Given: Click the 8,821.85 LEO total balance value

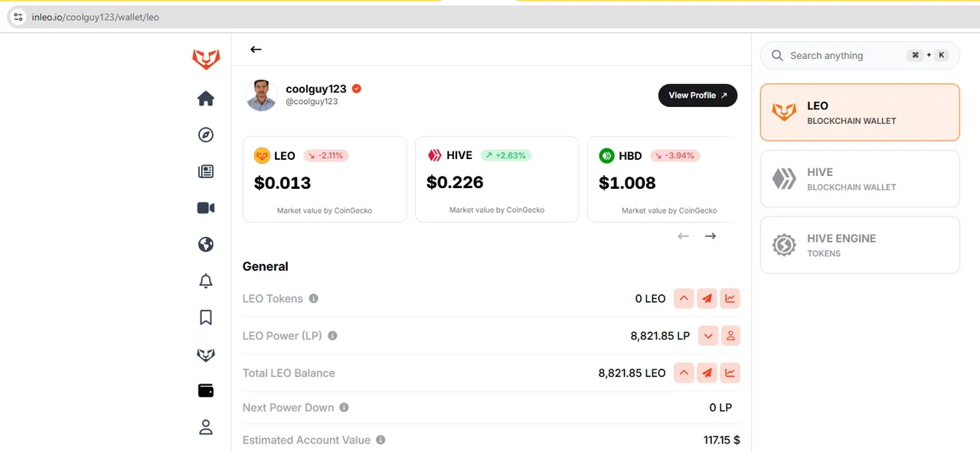Looking at the screenshot, I should (632, 373).
